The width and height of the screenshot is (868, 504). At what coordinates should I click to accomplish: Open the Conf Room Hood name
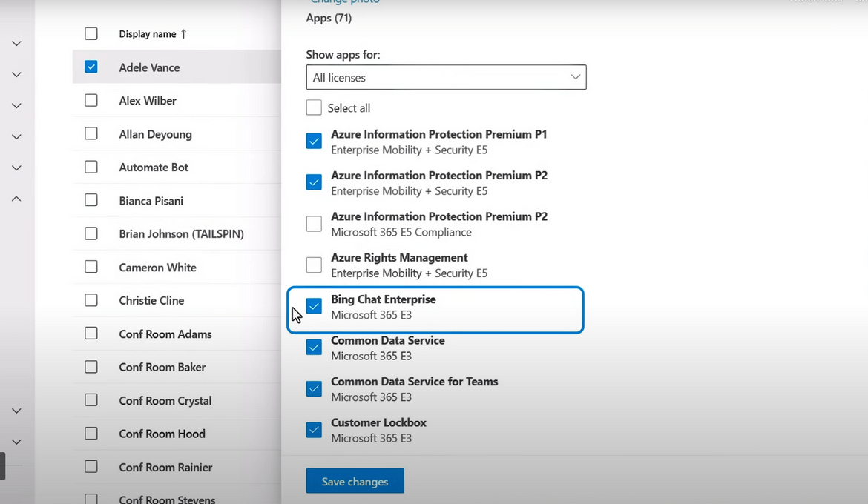162,434
